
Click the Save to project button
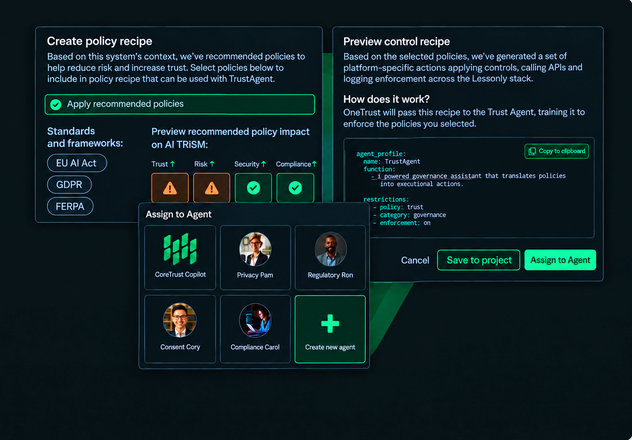click(x=479, y=260)
